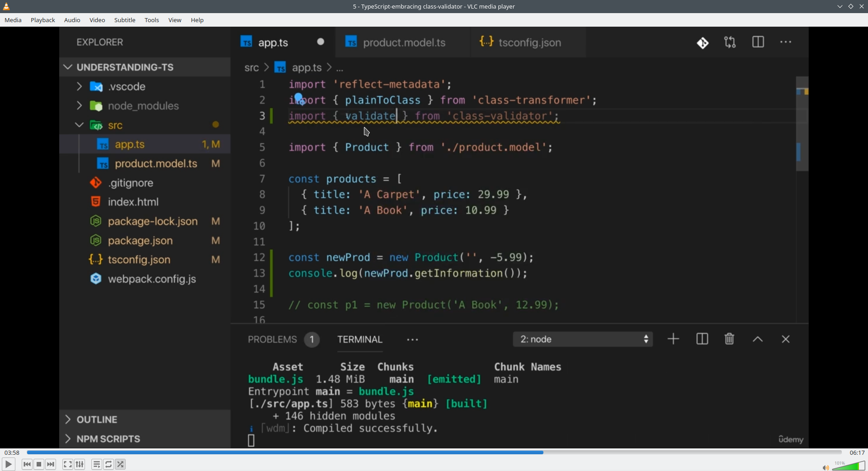
Task: Open the Playback menu
Action: click(43, 20)
